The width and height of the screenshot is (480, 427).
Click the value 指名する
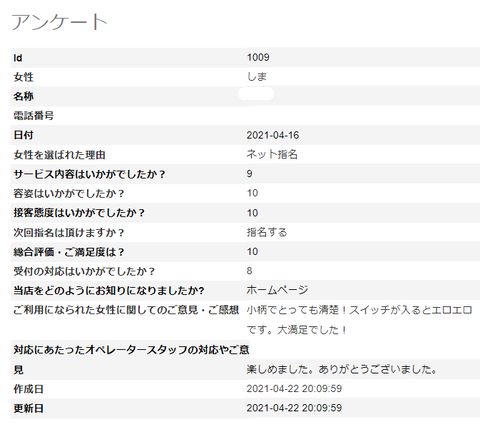click(267, 232)
